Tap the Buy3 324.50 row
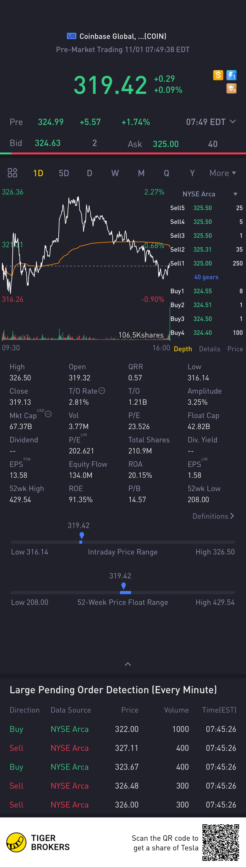This screenshot has height=868, width=246. 206,318
